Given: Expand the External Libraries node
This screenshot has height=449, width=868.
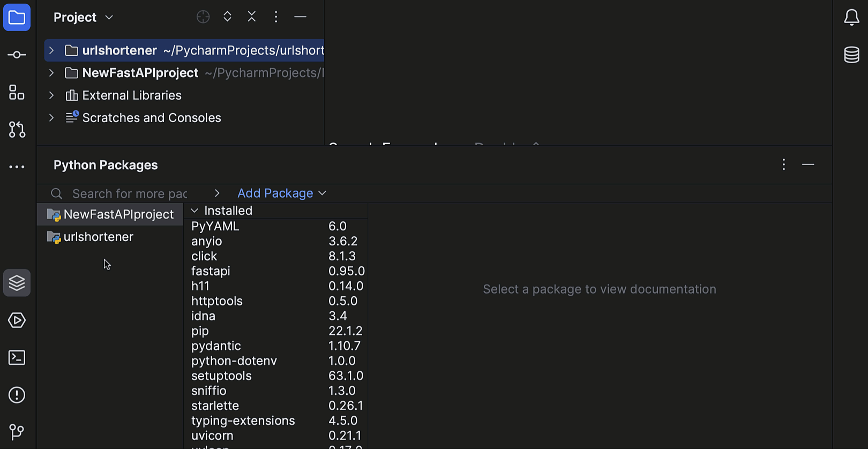Looking at the screenshot, I should tap(51, 95).
